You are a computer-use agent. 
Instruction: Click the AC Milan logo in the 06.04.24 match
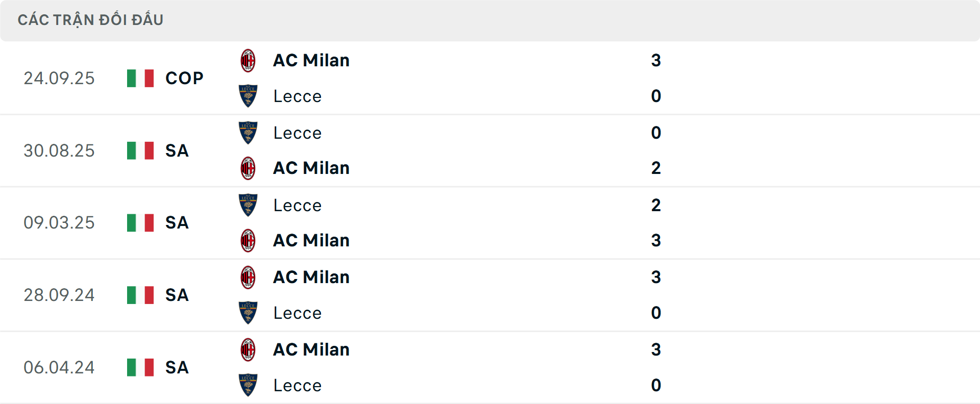(249, 349)
